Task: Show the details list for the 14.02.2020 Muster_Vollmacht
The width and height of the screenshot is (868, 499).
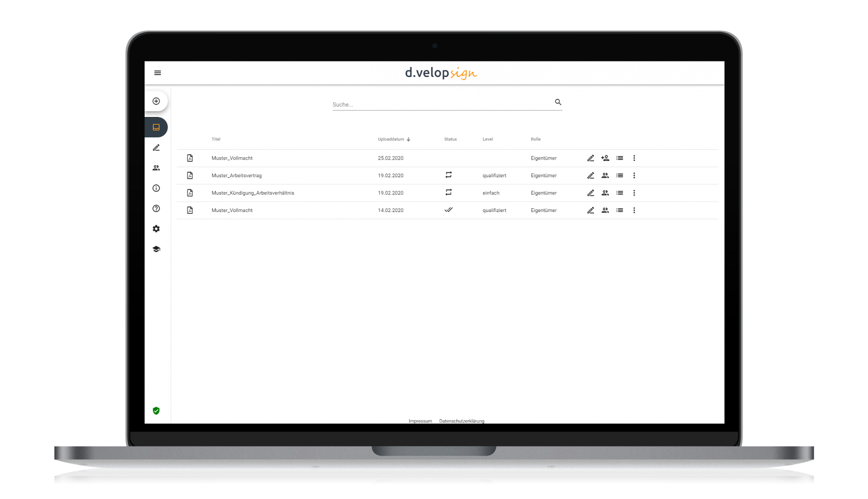Action: (x=619, y=210)
